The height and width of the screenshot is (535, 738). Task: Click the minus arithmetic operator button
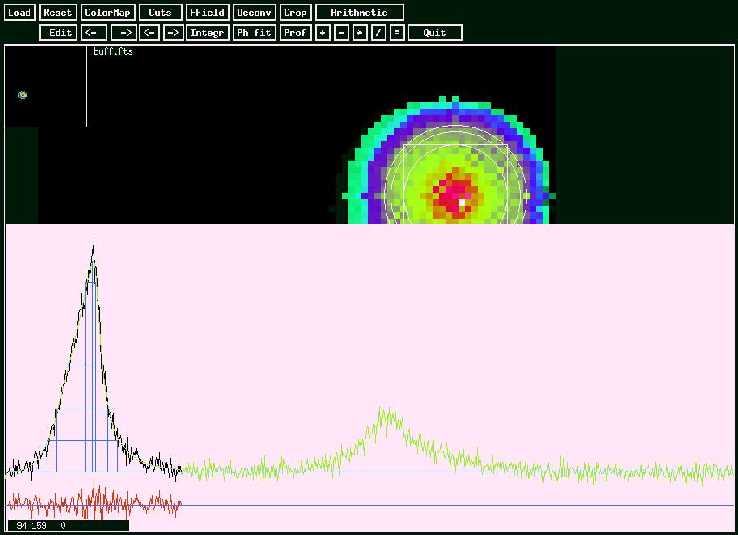click(x=341, y=33)
